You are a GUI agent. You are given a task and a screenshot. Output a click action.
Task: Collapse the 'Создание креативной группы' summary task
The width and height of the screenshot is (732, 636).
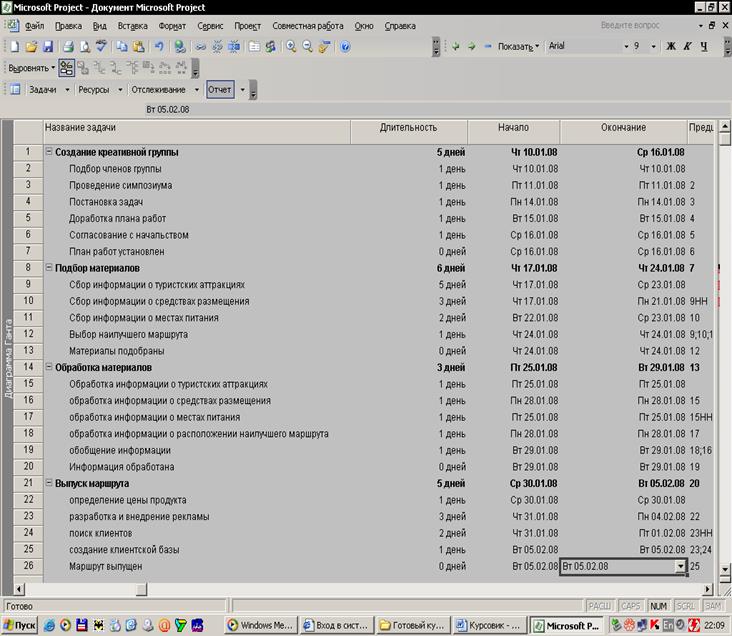[49, 152]
